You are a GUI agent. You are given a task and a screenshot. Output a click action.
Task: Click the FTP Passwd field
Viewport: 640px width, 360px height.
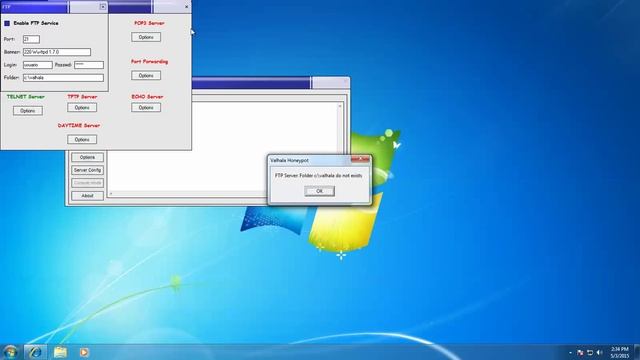click(x=89, y=65)
